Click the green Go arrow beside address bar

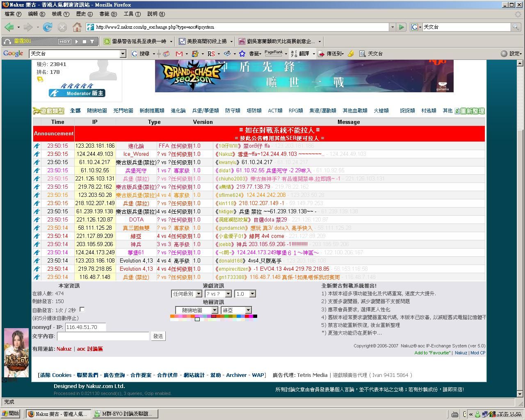point(402,27)
